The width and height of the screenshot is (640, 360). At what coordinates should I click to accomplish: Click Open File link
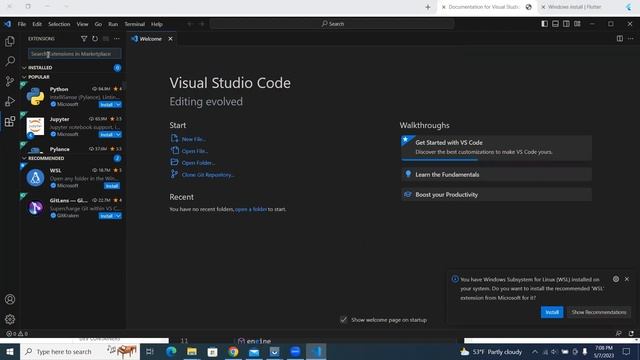point(195,151)
